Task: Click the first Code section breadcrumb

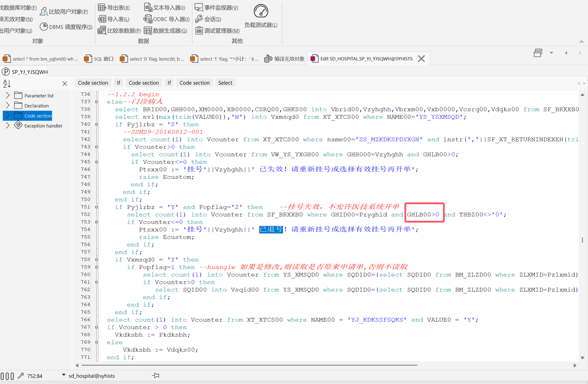Action: (93, 83)
